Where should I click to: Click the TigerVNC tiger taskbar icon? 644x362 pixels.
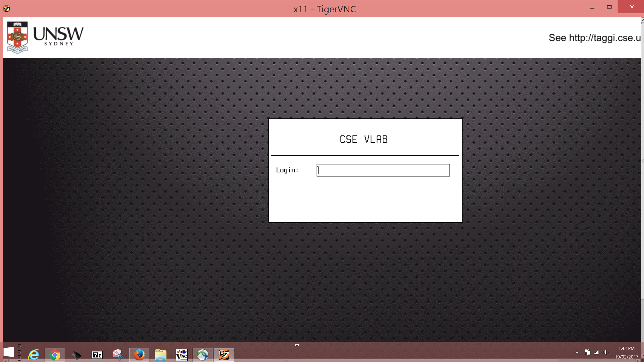pyautogui.click(x=224, y=355)
